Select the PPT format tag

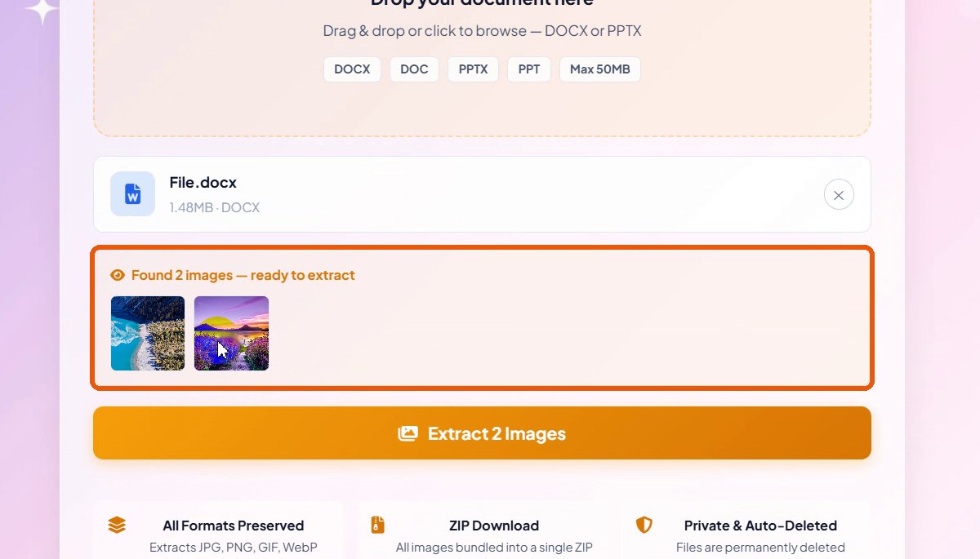[x=529, y=69]
